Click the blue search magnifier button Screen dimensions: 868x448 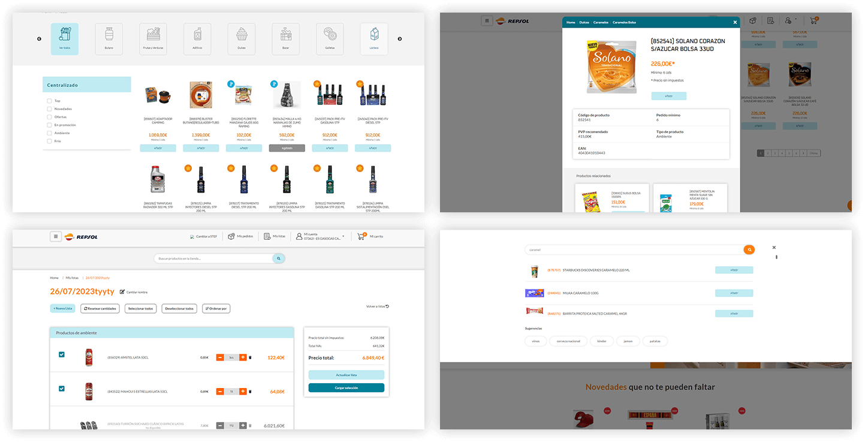279,258
